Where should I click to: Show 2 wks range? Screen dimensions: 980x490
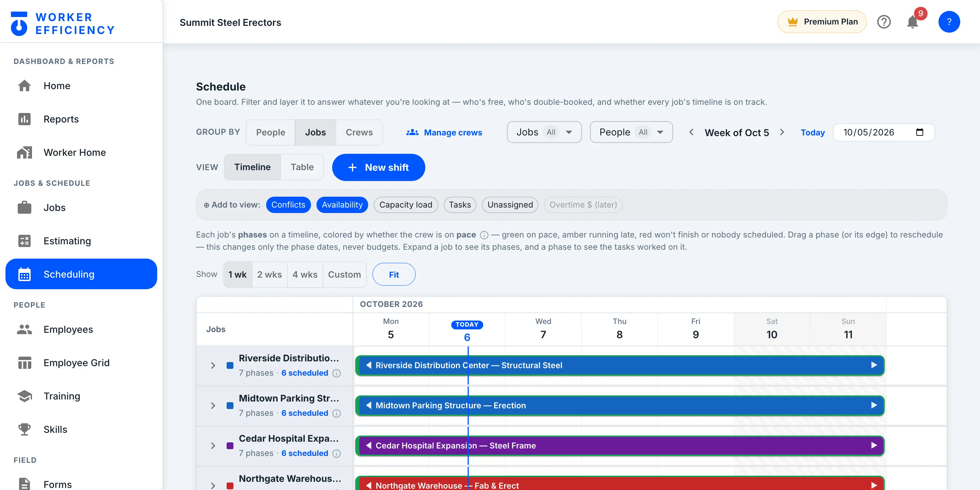pos(269,274)
